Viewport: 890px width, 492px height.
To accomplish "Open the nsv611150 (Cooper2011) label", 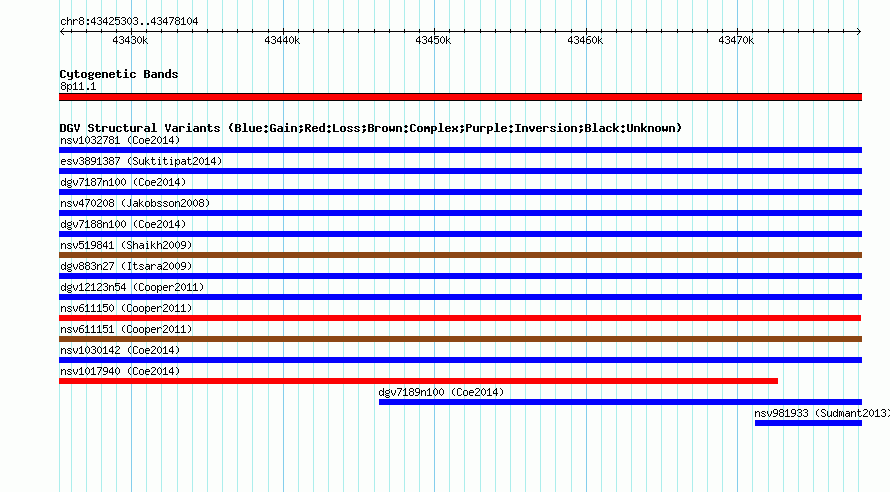I will click(x=126, y=308).
